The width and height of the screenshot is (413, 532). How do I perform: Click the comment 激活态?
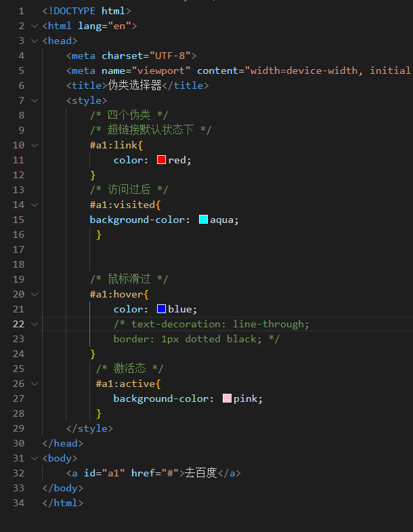[x=129, y=369]
